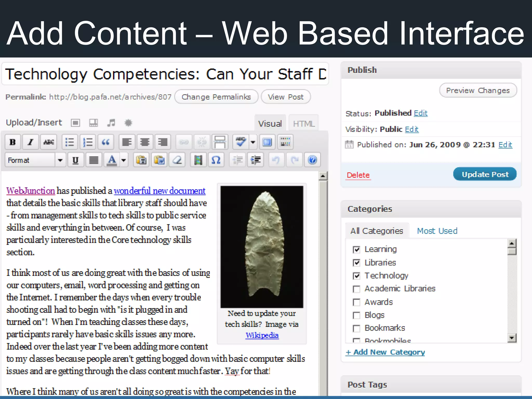Viewport: 532px width, 399px height.
Task: Align text center
Action: 145,142
